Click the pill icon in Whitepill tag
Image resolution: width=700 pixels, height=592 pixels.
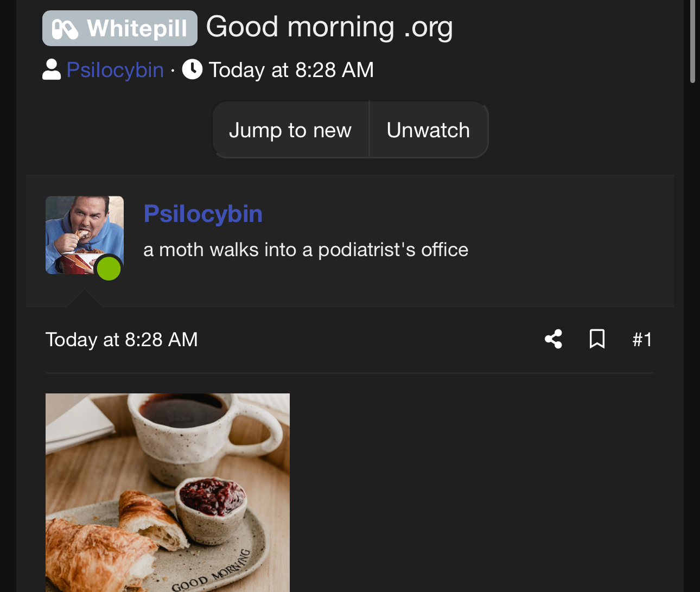point(65,29)
